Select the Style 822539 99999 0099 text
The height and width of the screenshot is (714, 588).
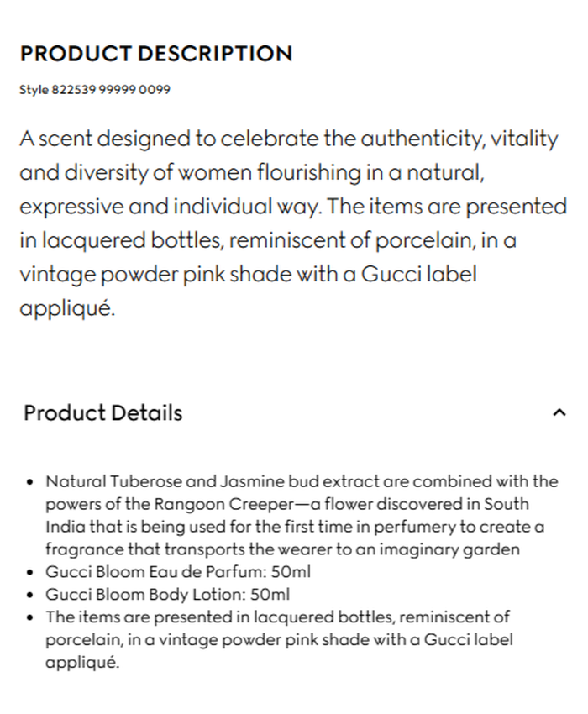pyautogui.click(x=94, y=89)
